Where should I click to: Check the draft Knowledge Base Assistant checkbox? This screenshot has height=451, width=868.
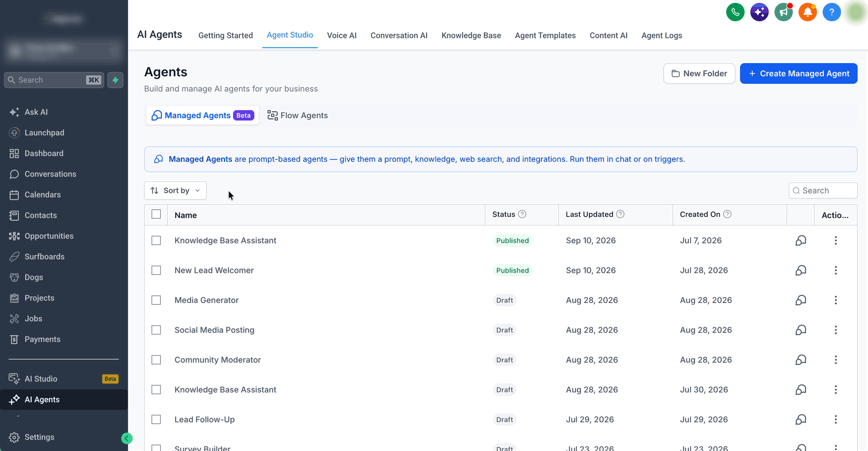[x=156, y=390]
